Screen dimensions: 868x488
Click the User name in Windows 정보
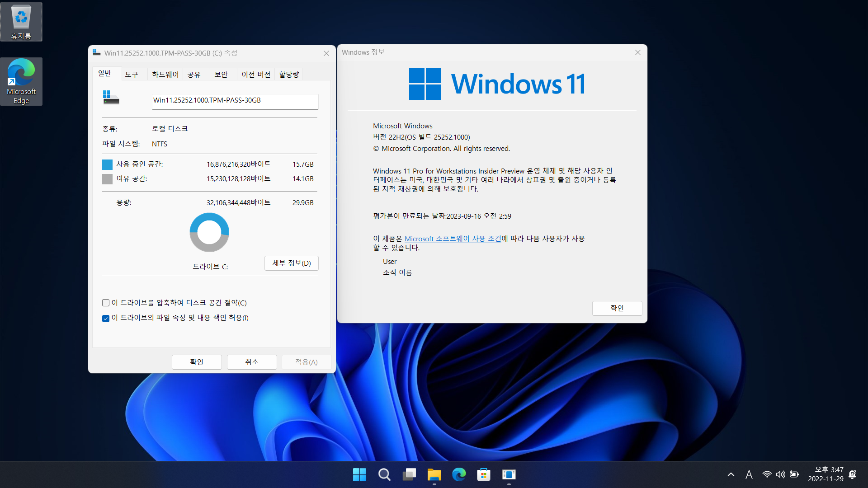pyautogui.click(x=390, y=262)
